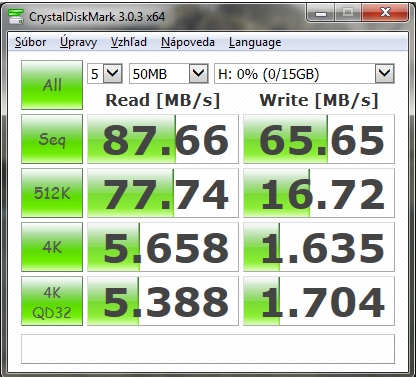
Task: Start the 4K QD32 benchmark test
Action: pyautogui.click(x=52, y=301)
